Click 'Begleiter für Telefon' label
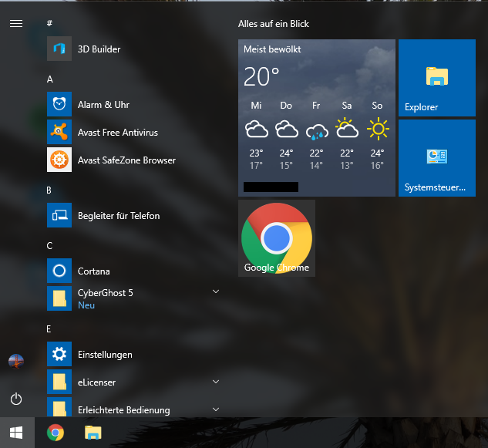Image resolution: width=488 pixels, height=448 pixels. point(119,216)
